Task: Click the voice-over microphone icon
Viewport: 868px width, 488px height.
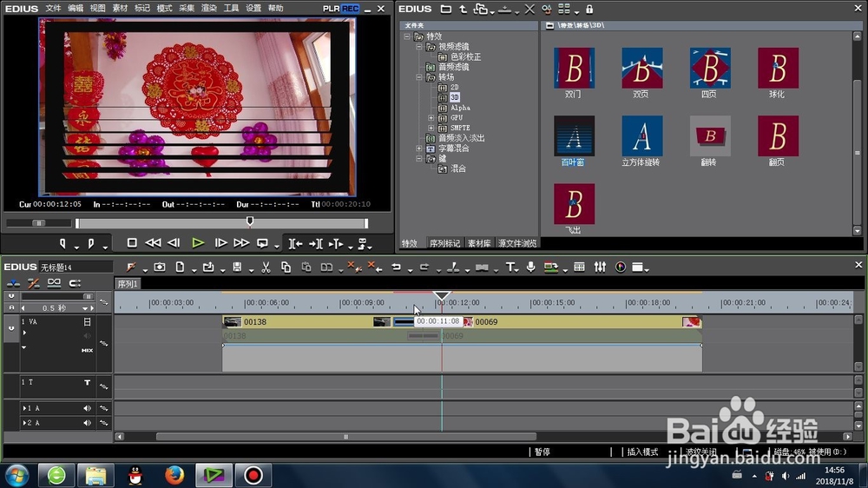Action: click(531, 267)
